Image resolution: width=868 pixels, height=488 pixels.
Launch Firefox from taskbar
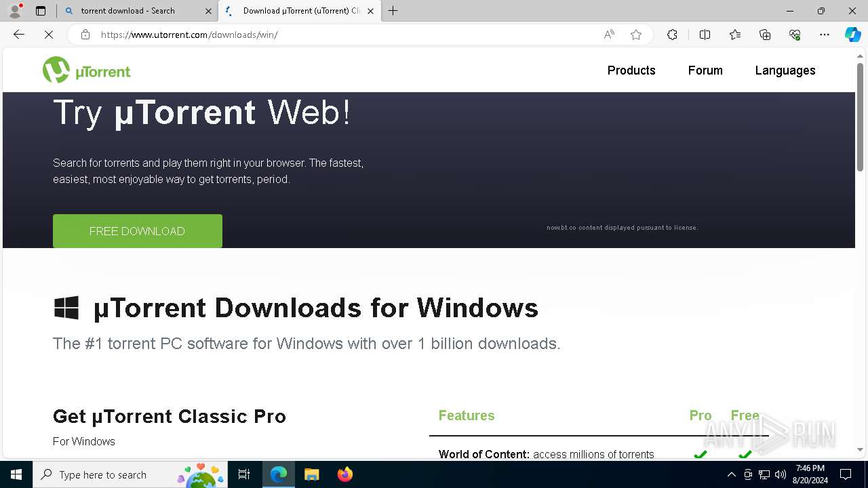pos(344,474)
